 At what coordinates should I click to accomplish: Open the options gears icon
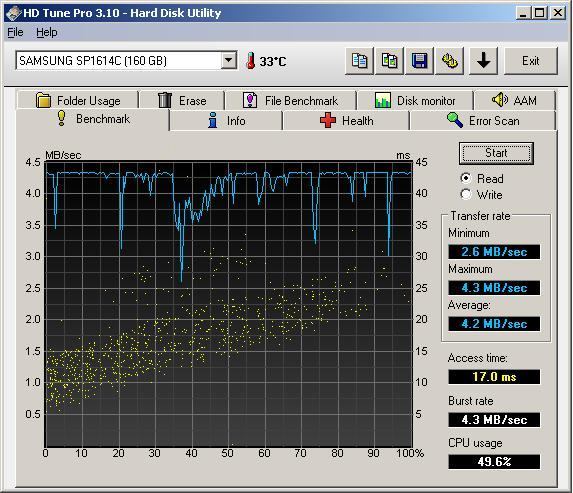coord(450,61)
